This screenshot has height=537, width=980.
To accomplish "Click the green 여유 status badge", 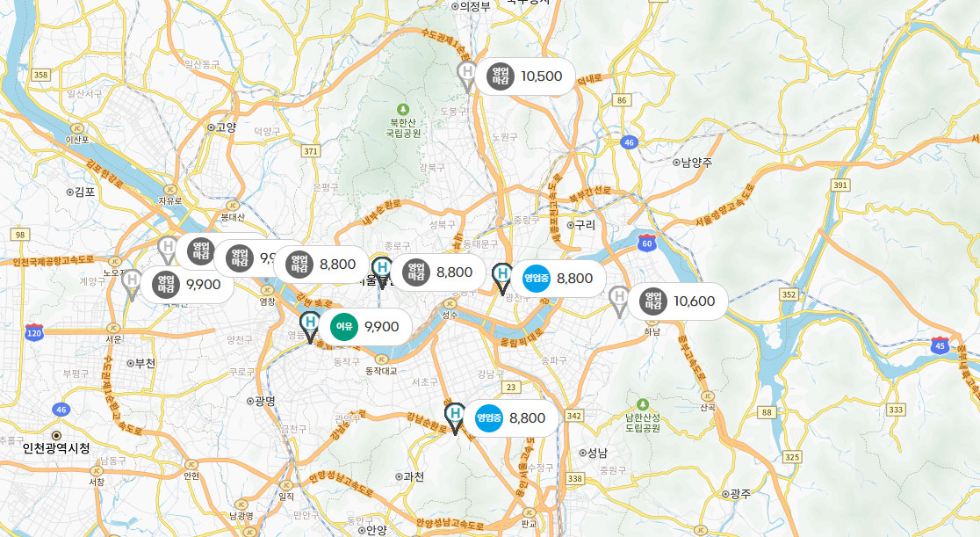I will coord(343,327).
